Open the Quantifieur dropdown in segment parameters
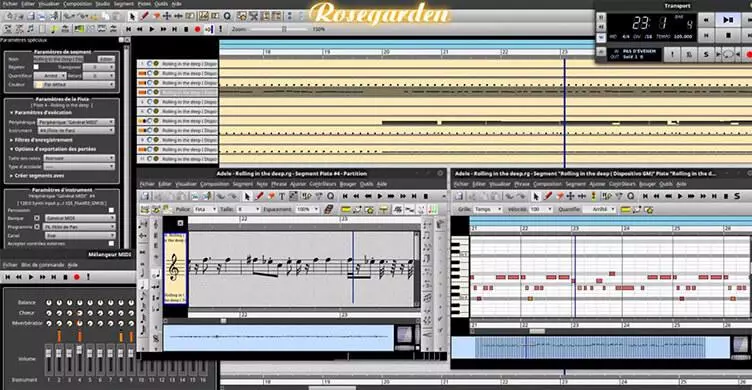752x390 pixels. pos(50,76)
